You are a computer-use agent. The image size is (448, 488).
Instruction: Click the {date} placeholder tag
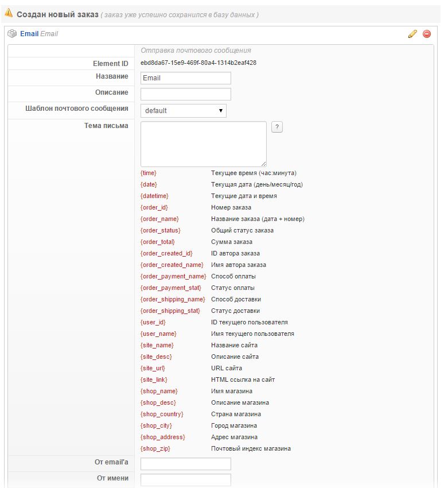point(149,184)
